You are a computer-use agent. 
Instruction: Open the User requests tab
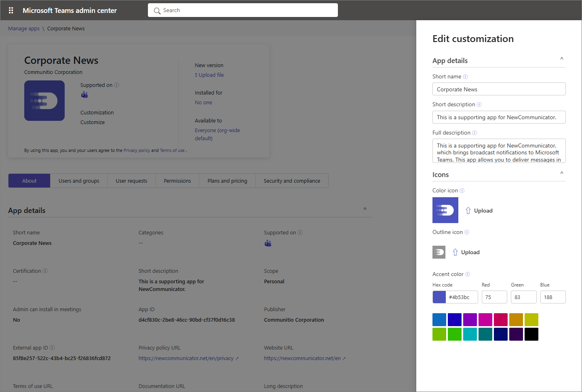pyautogui.click(x=131, y=181)
